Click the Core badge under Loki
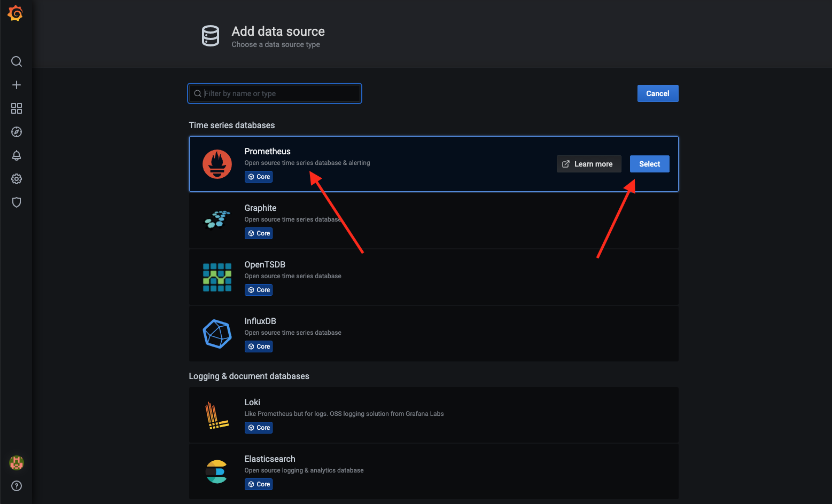Viewport: 832px width, 504px height. tap(259, 428)
